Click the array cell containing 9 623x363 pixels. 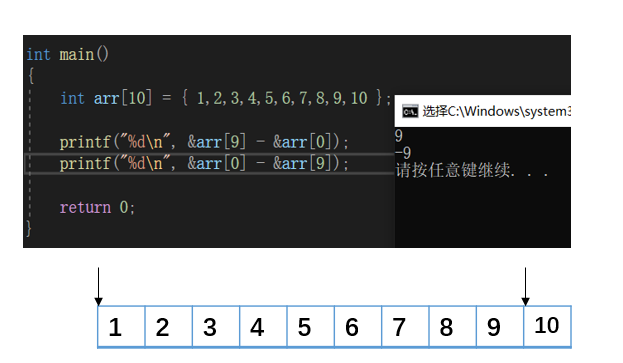coord(500,326)
